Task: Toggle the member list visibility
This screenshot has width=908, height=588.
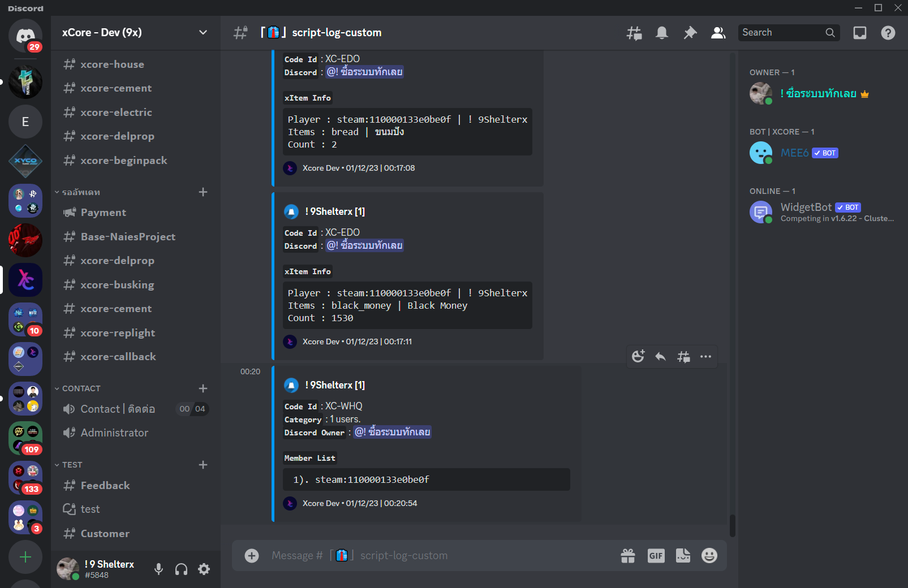Action: 718,33
